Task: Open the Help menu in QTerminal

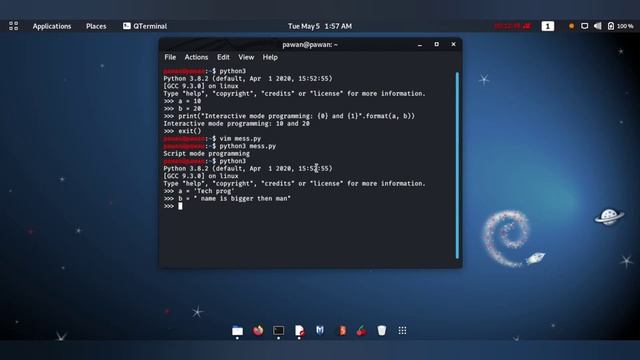Action: point(270,57)
